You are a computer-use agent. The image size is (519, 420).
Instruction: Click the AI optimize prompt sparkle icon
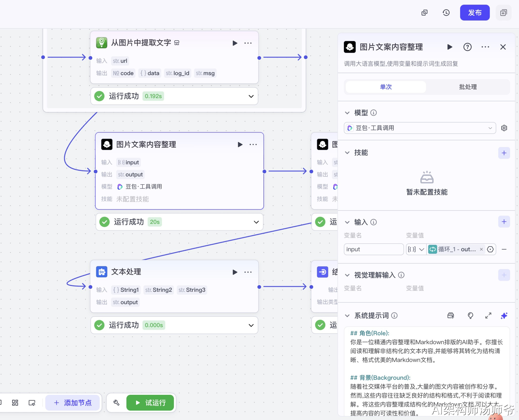(x=504, y=316)
